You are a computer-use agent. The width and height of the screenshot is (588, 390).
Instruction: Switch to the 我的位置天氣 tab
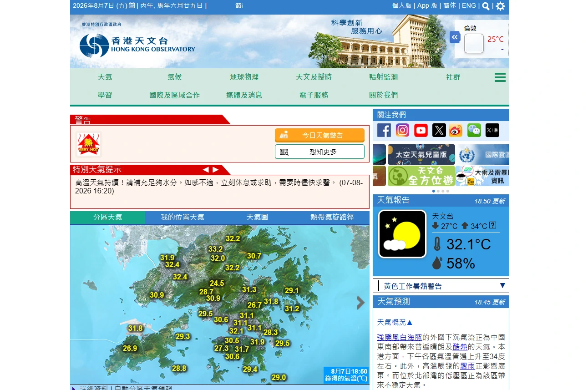[x=182, y=218]
